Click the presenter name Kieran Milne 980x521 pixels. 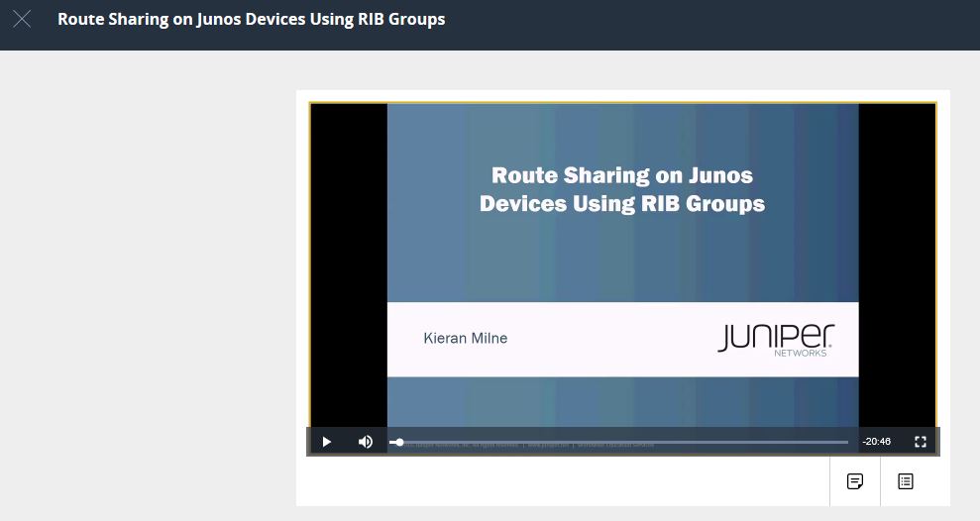tap(466, 338)
